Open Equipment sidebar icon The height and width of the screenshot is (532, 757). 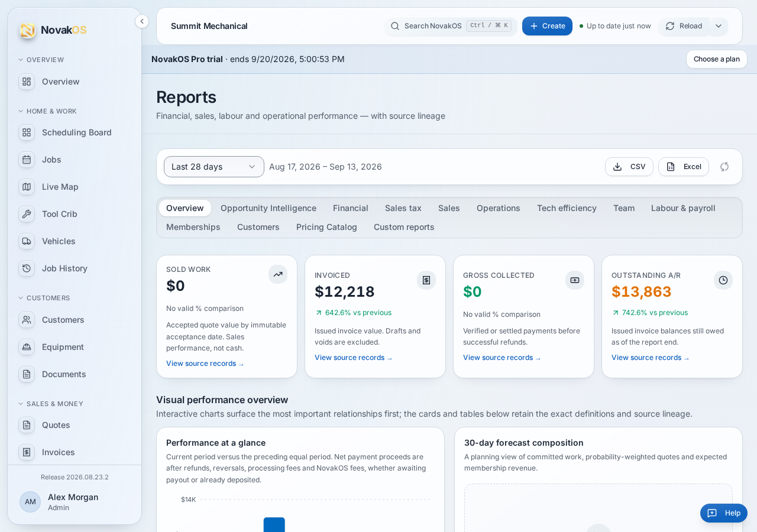27,347
